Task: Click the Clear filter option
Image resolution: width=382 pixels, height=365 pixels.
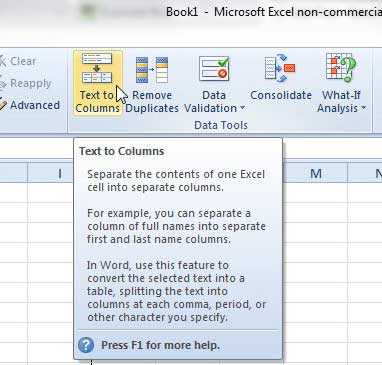Action: [x=18, y=61]
